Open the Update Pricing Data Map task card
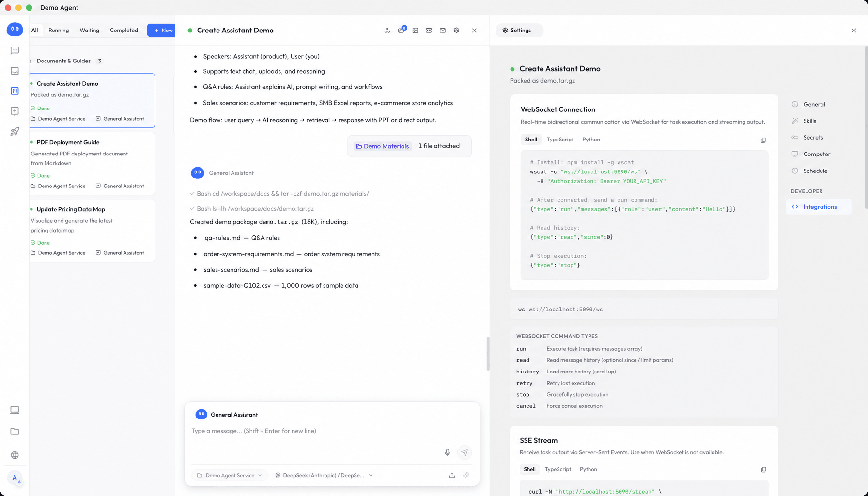Screen dimensions: 868x496 click(92, 231)
